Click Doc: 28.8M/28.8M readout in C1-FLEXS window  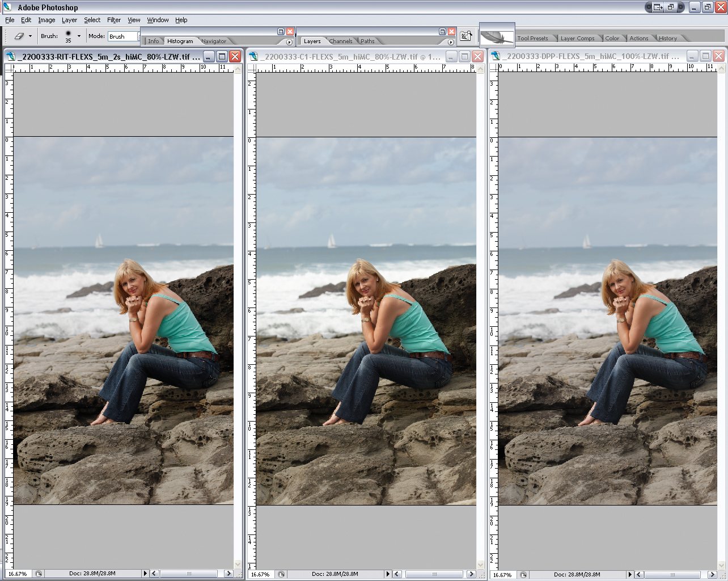335,574
